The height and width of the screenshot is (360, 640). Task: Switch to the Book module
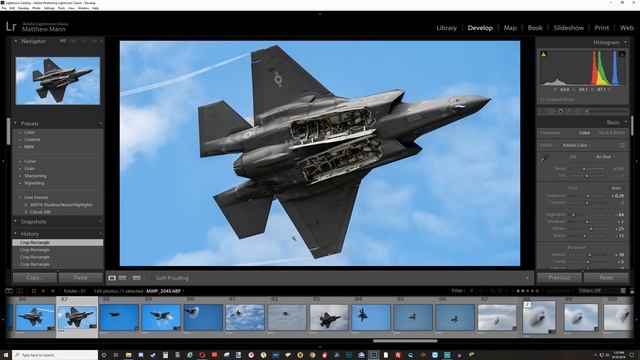[535, 28]
